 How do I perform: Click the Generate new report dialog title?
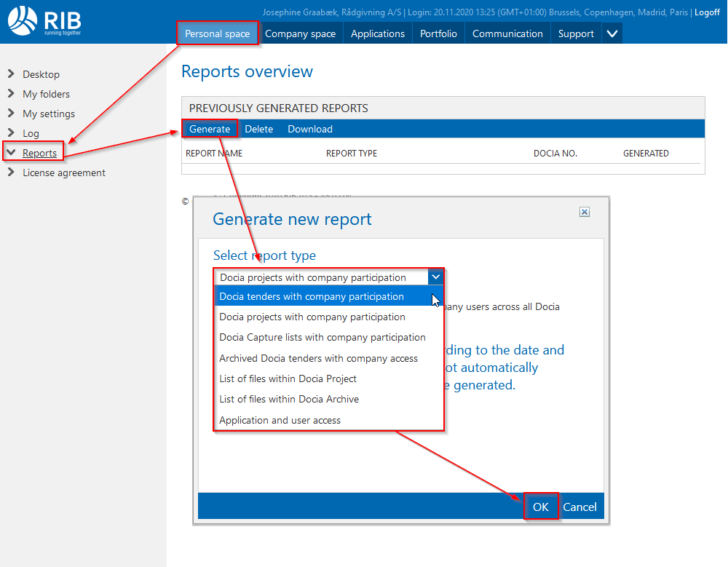[292, 219]
